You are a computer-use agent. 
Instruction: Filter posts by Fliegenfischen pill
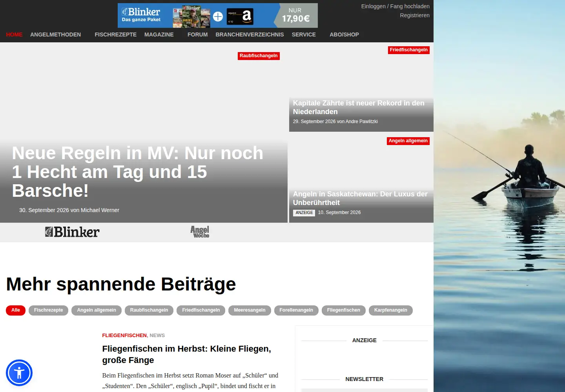344,310
